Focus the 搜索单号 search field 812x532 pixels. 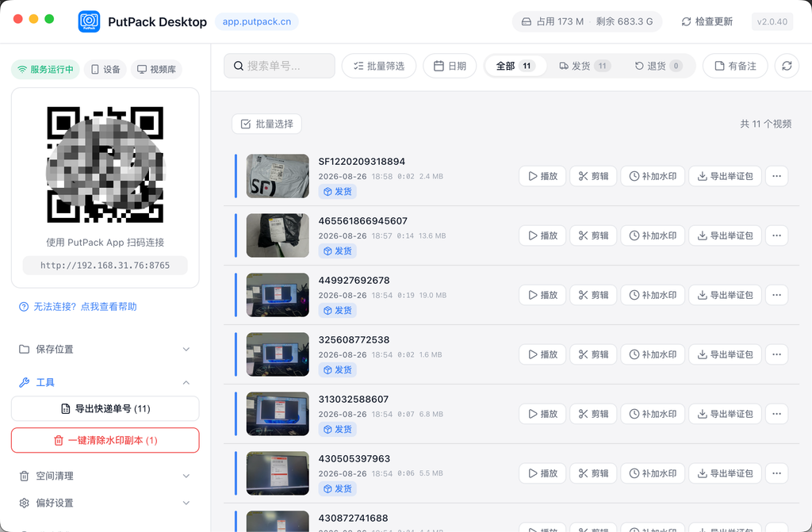280,66
